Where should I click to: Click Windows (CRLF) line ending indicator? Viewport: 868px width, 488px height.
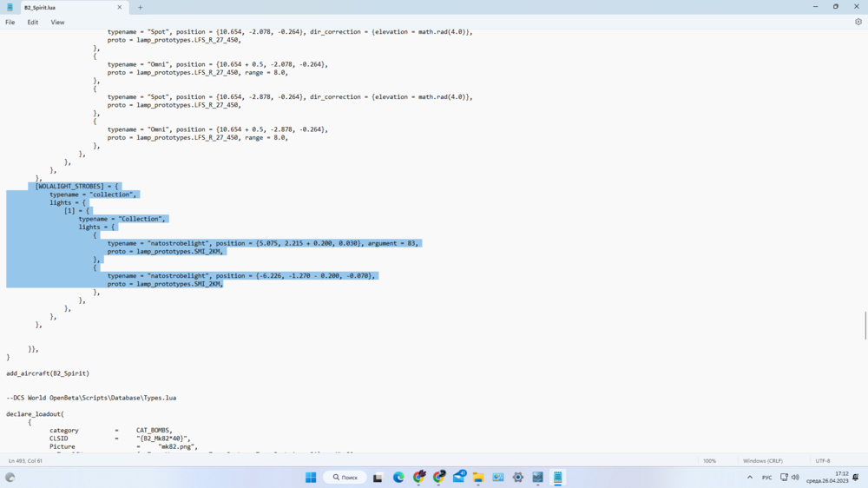click(x=763, y=461)
